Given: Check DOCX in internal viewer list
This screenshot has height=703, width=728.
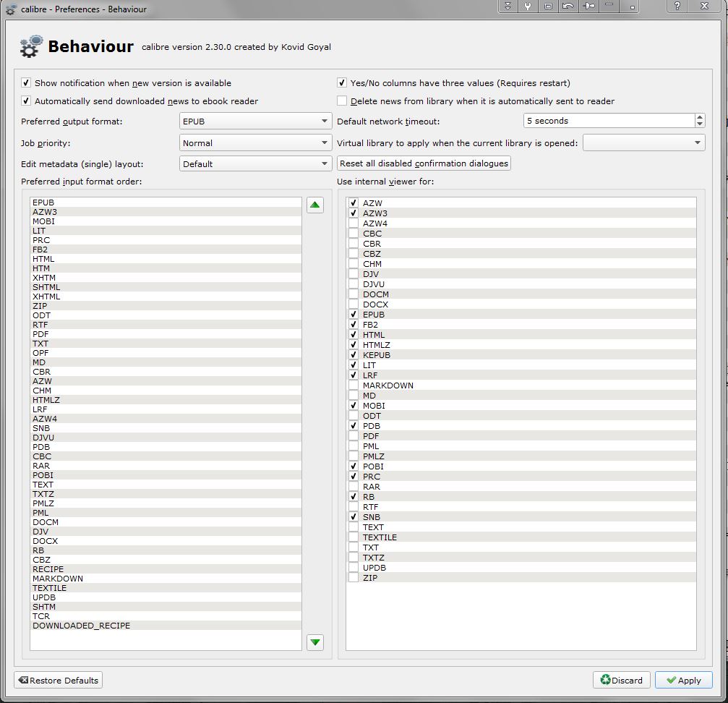Looking at the screenshot, I should 354,304.
